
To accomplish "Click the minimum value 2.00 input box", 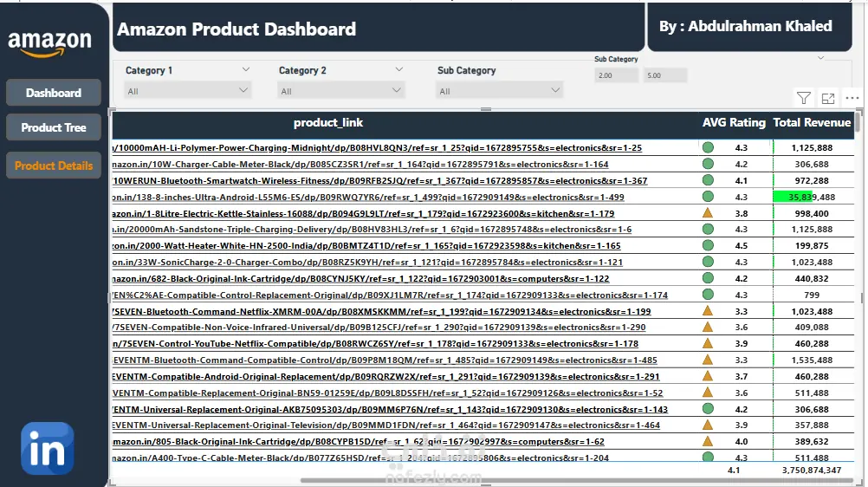I will pyautogui.click(x=617, y=75).
